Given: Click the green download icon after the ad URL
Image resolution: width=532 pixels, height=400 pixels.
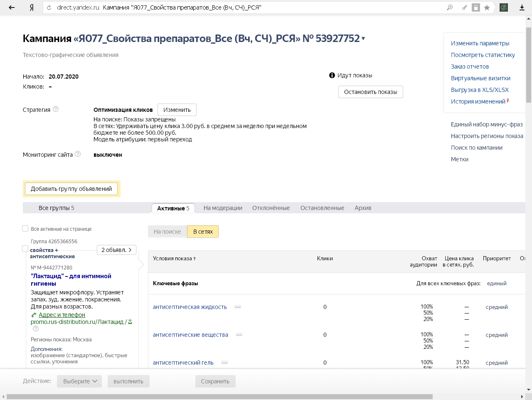Looking at the screenshot, I should (130, 321).
